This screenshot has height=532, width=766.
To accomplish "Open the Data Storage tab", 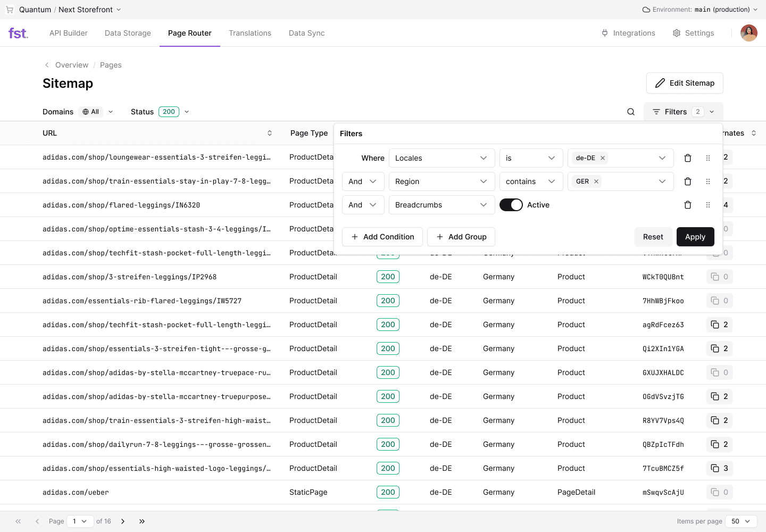I will point(128,33).
